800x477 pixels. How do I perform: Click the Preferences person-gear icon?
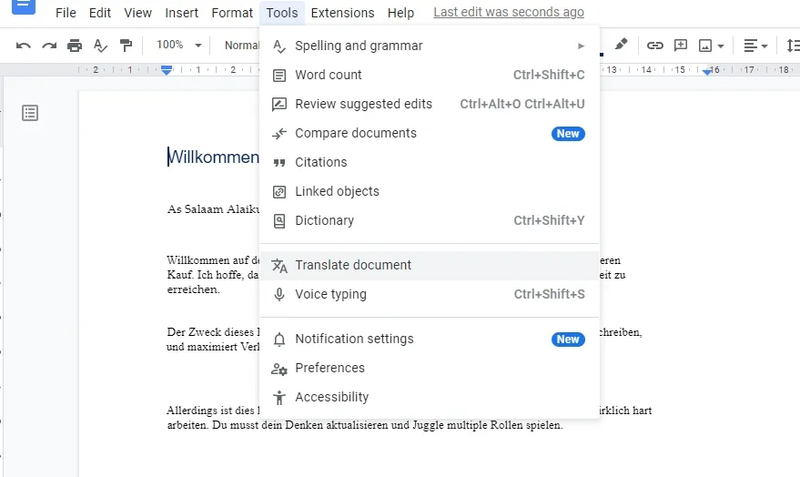279,368
